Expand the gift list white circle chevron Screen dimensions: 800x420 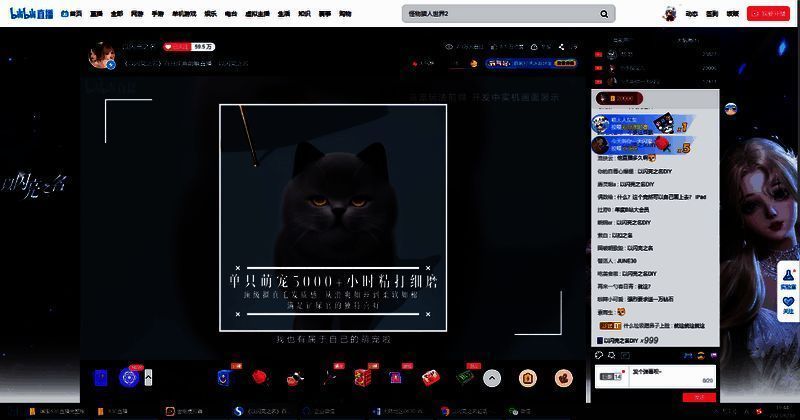[x=492, y=378]
